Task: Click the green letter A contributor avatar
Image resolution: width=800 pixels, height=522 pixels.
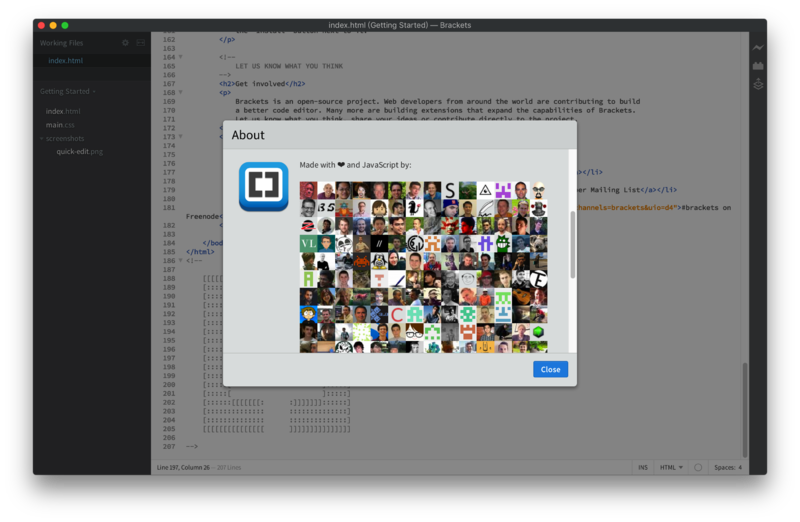Action: [x=308, y=279]
